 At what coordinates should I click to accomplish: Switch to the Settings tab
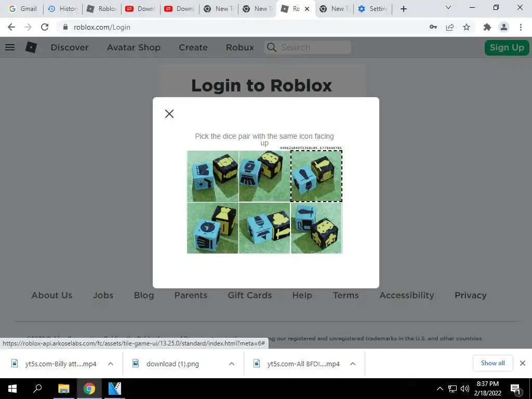(x=373, y=9)
